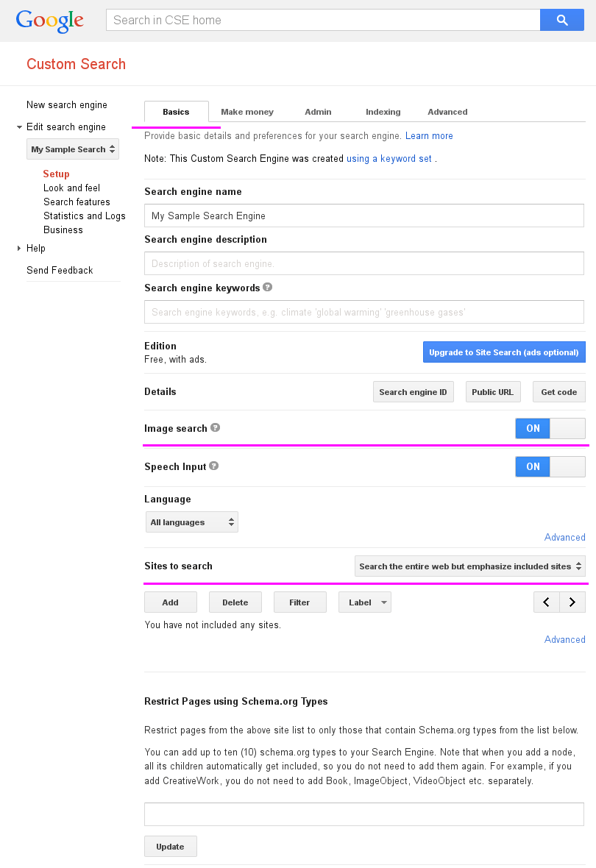Open the Indexing tab
The width and height of the screenshot is (596, 868).
point(383,112)
